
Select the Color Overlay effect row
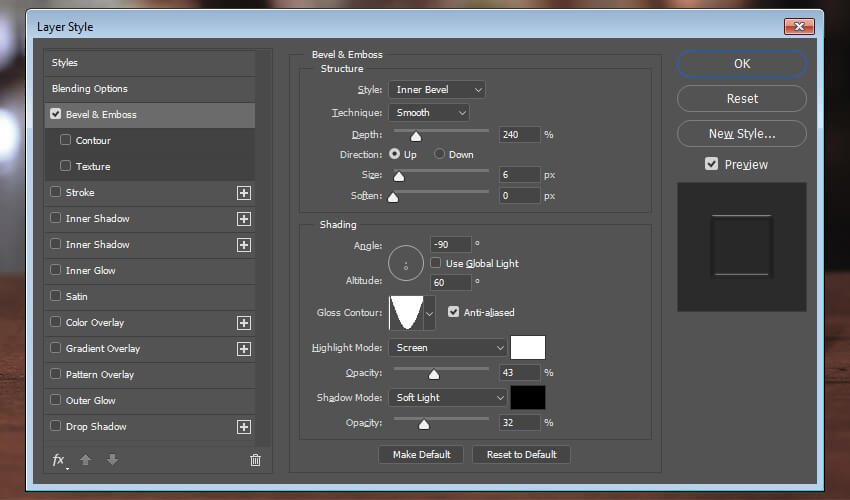pyautogui.click(x=150, y=323)
